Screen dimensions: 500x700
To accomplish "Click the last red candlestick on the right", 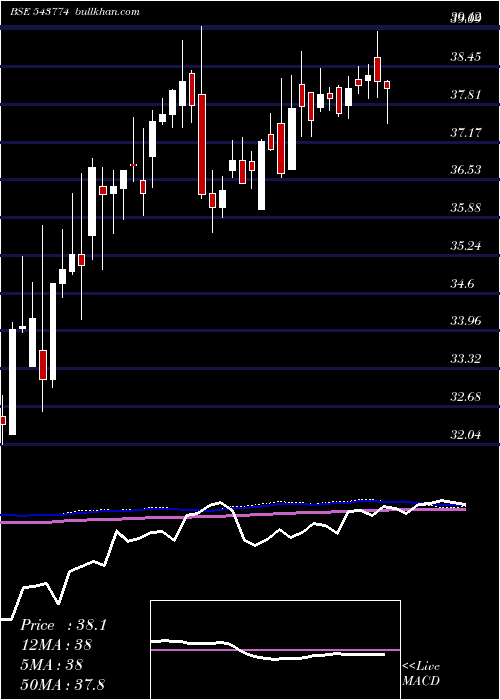I will tap(387, 85).
